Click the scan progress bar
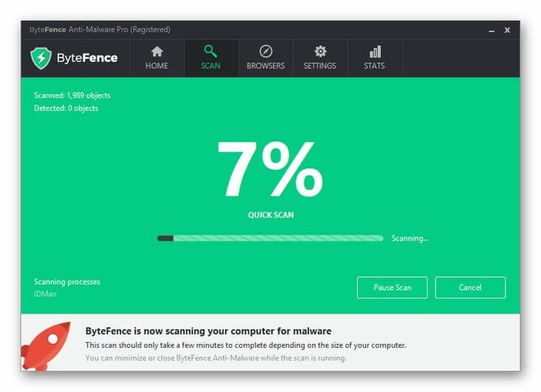 point(271,238)
